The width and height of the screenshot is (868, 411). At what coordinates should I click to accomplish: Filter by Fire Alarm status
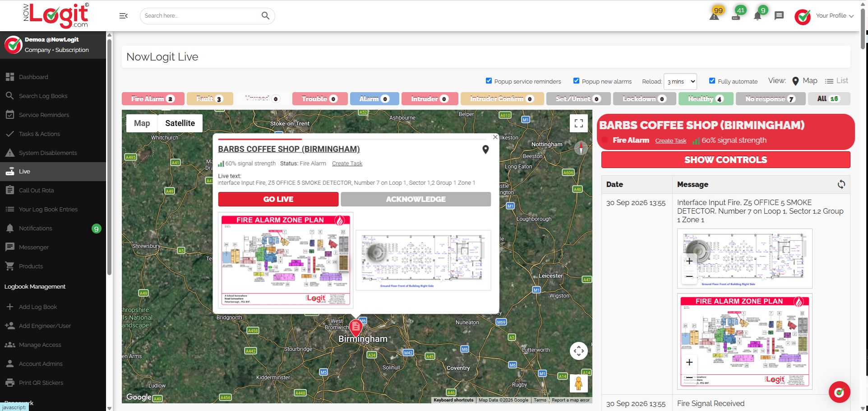(153, 98)
